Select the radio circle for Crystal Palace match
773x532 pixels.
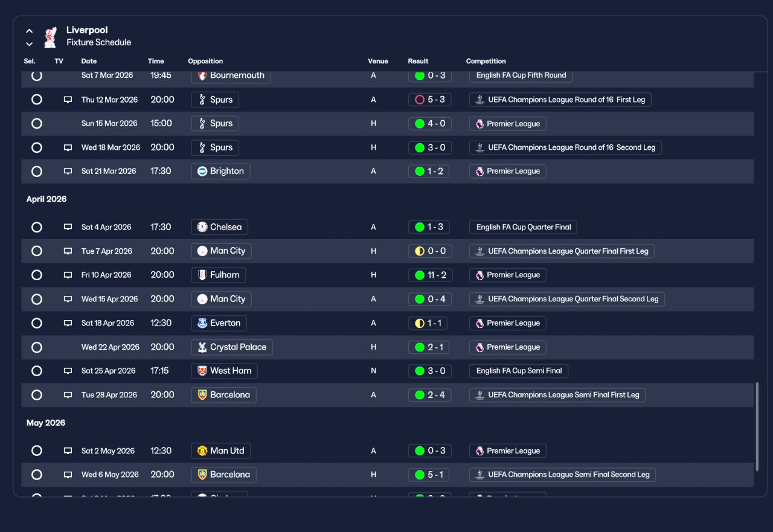click(x=37, y=347)
